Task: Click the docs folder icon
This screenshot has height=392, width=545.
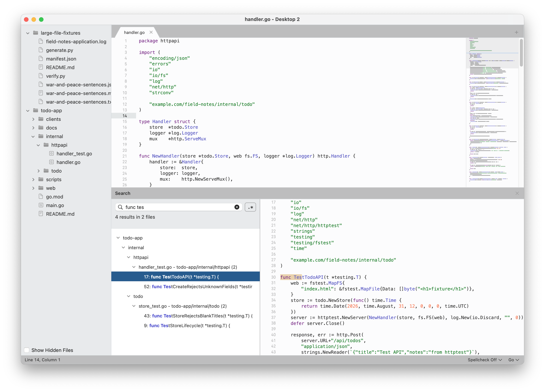Action: click(41, 128)
